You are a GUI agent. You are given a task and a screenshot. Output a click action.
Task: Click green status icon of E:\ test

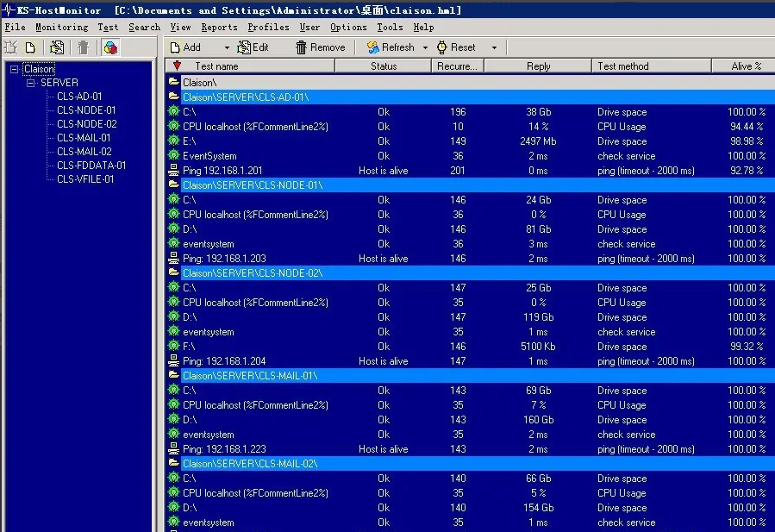click(x=173, y=141)
